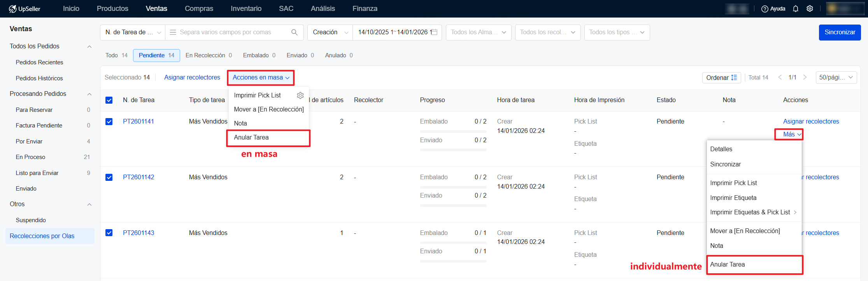
Task: Open the Acciones en masa dropdown
Action: pos(261,78)
